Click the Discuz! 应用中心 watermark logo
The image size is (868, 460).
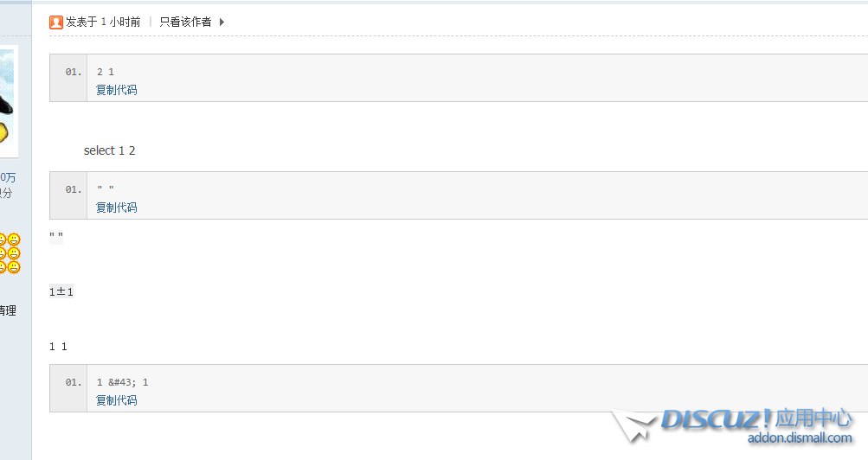tap(755, 419)
